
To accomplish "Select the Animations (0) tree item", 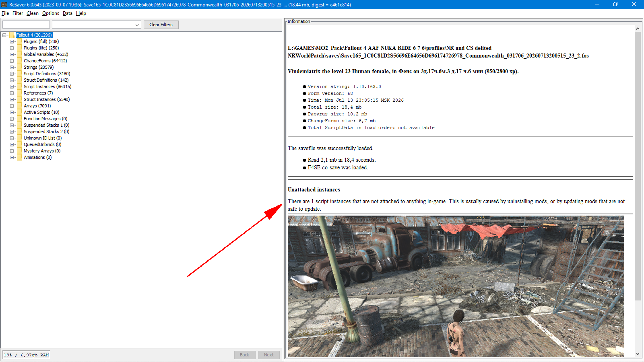I will (x=37, y=157).
